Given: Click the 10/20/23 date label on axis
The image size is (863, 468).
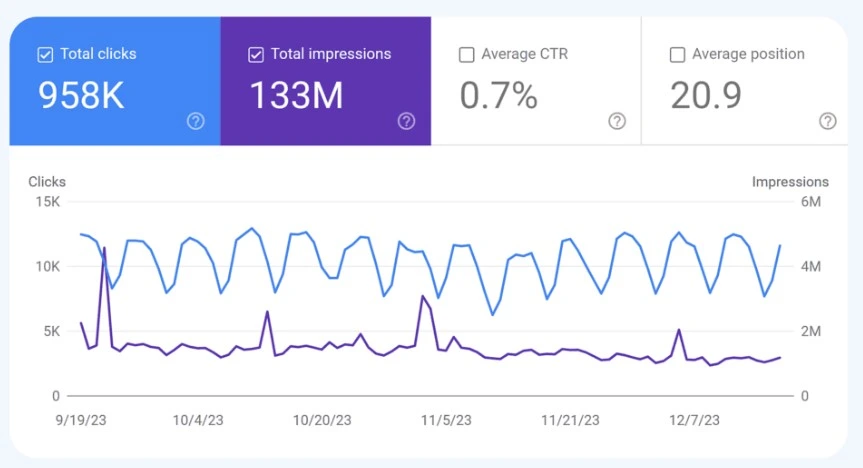Looking at the screenshot, I should (322, 420).
